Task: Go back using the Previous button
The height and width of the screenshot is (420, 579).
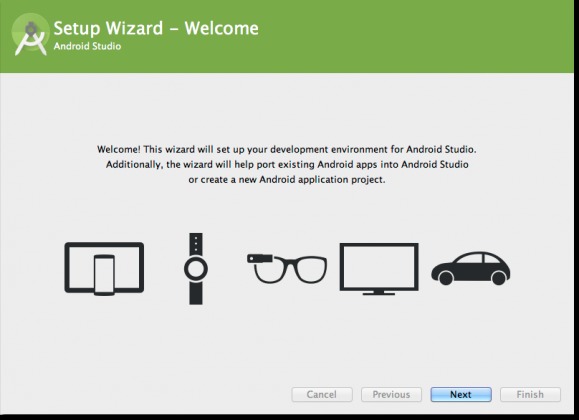Action: coord(391,395)
